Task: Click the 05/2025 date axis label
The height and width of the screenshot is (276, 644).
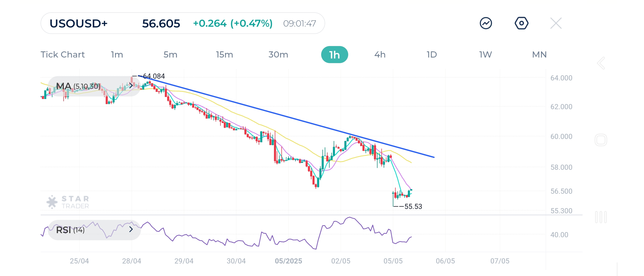Action: point(289,261)
